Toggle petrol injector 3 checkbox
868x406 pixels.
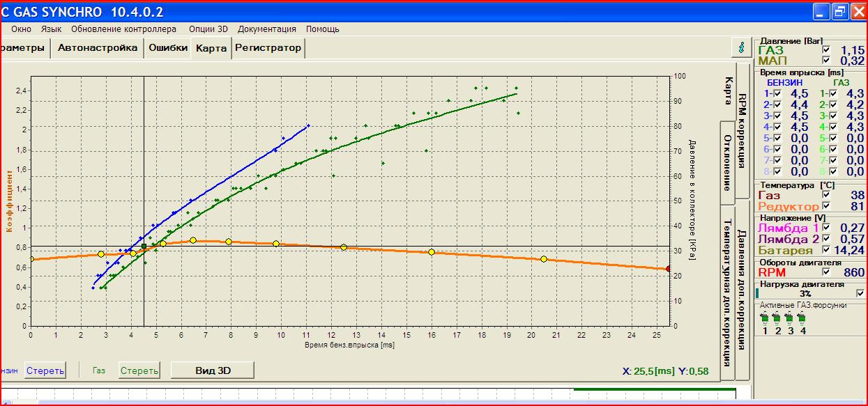click(x=777, y=116)
